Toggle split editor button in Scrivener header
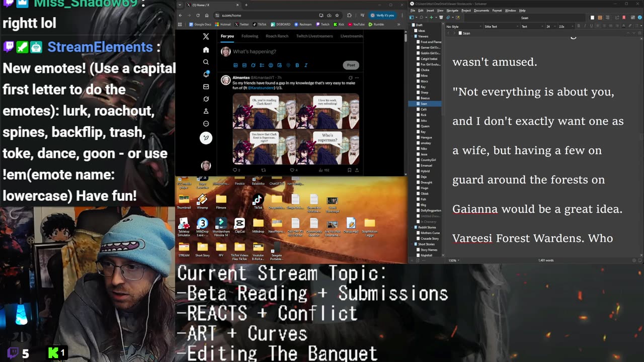The width and height of the screenshot is (644, 362). point(640,33)
